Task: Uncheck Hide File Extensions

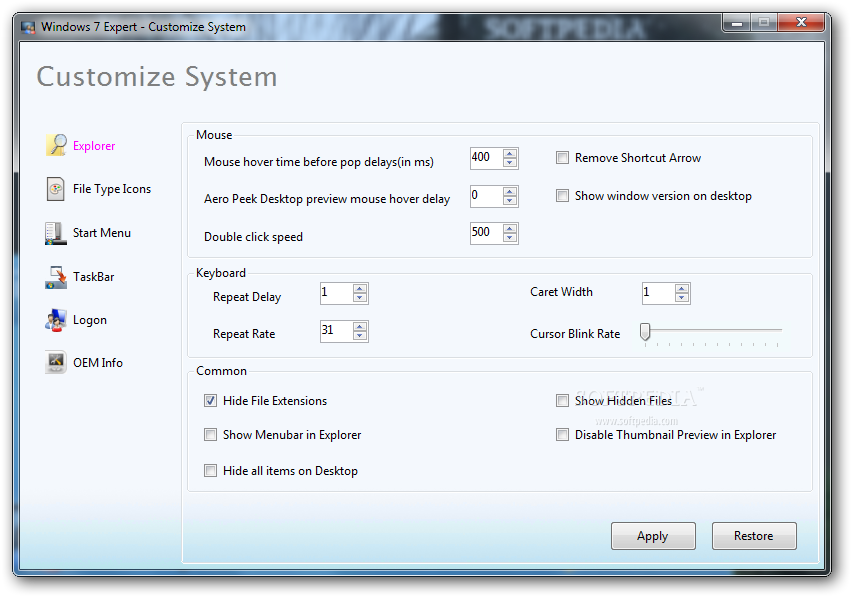Action: pyautogui.click(x=210, y=401)
